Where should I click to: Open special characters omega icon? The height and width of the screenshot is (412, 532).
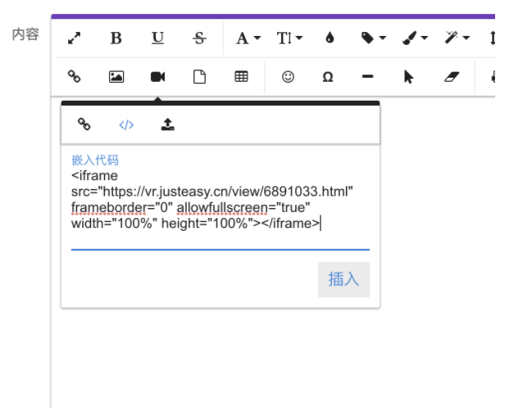328,76
